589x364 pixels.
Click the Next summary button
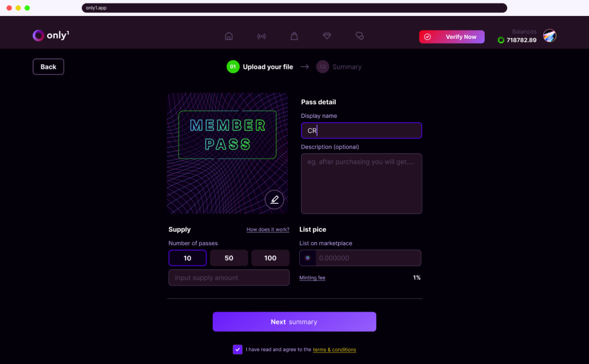point(294,322)
